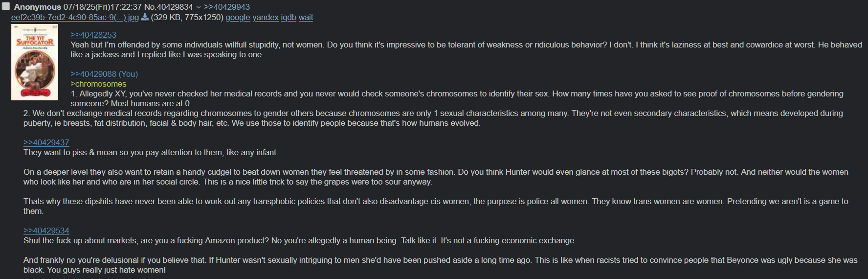Follow quote link >>40429088 (You)
The width and height of the screenshot is (868, 279).
(104, 74)
